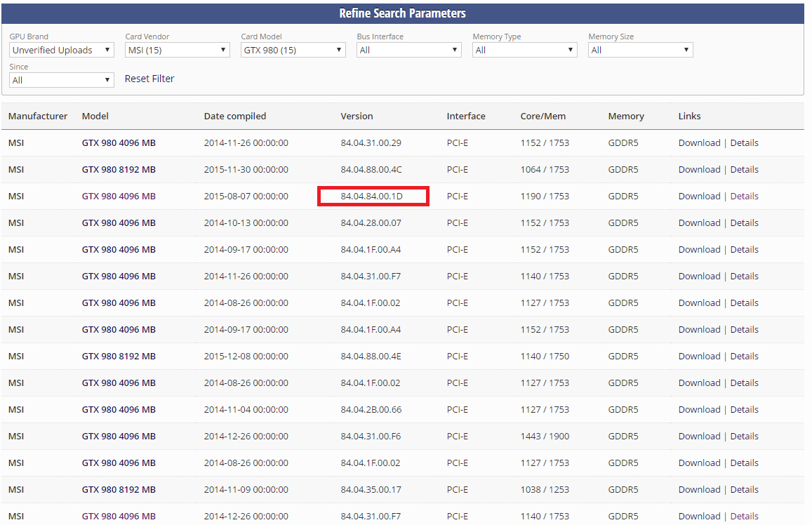The height and width of the screenshot is (525, 812).
Task: Select the Core/Mem value 1443 / 1900
Action: pyautogui.click(x=545, y=436)
